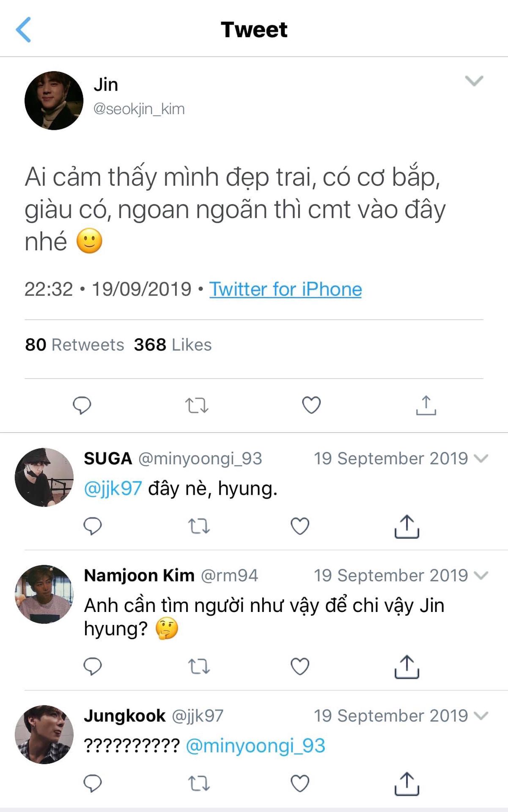Like Namjoon Kim's reply
This screenshot has width=508, height=812.
pyautogui.click(x=300, y=667)
